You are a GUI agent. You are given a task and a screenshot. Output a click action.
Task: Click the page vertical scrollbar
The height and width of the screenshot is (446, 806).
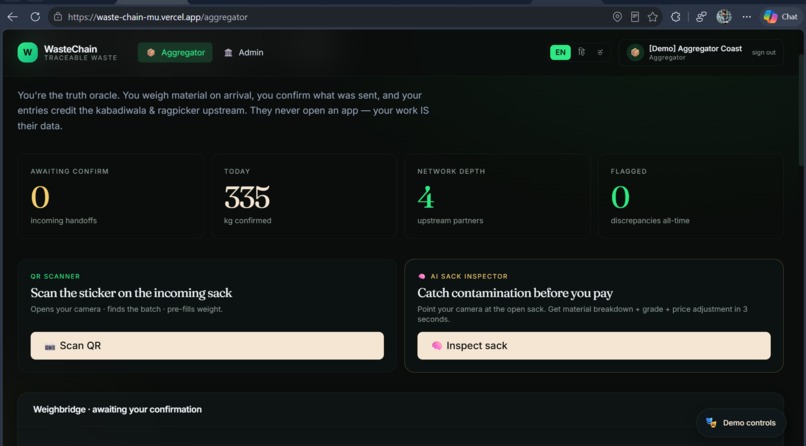802,110
